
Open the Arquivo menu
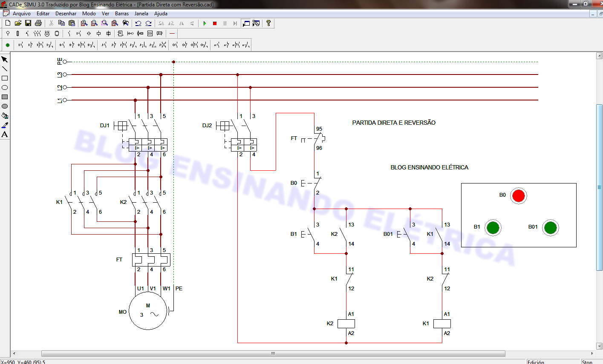click(x=22, y=13)
